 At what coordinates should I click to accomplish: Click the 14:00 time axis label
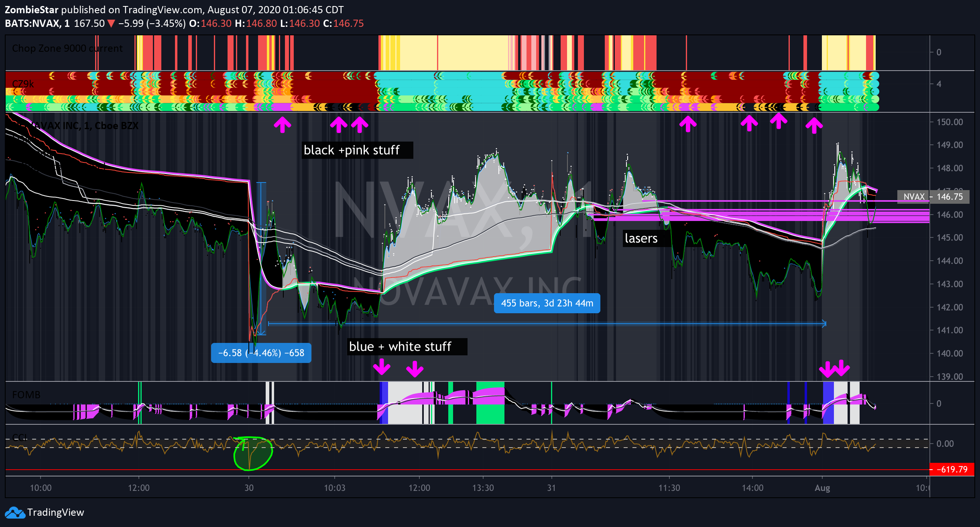pyautogui.click(x=752, y=488)
